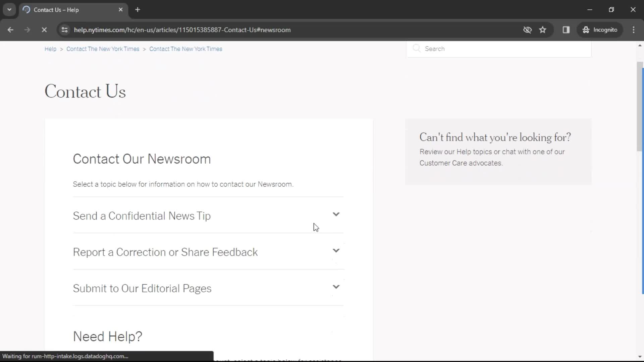Click the address bar URL field
This screenshot has width=644, height=362.
[182, 29]
